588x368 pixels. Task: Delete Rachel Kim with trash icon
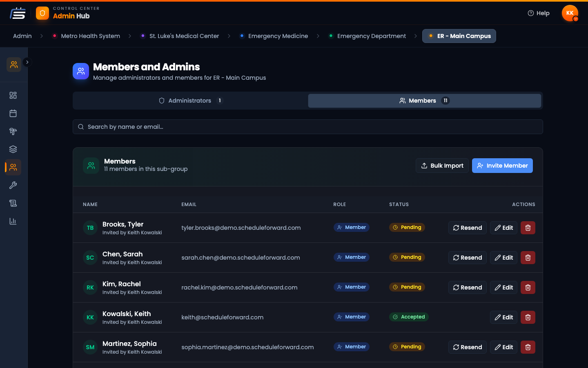(x=528, y=287)
